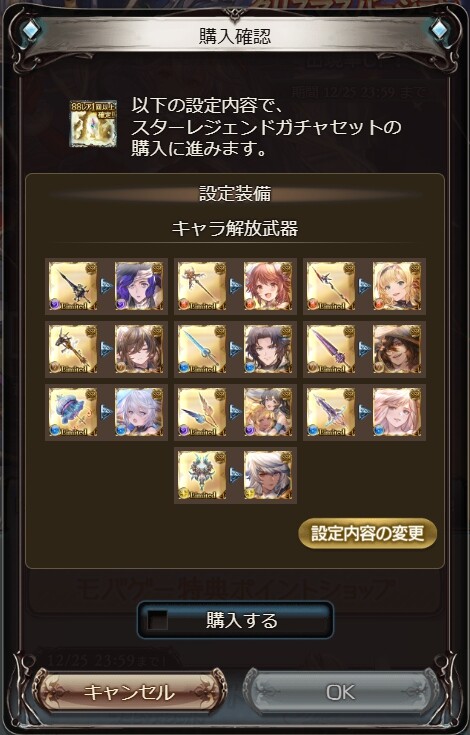This screenshot has width=470, height=735.
Task: Cancel with the キャンセル button
Action: coord(129,692)
